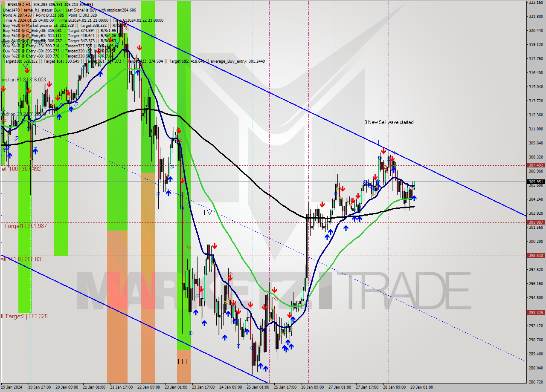Click the current price tag 305.951
The width and height of the screenshot is (546, 392).
[536, 182]
